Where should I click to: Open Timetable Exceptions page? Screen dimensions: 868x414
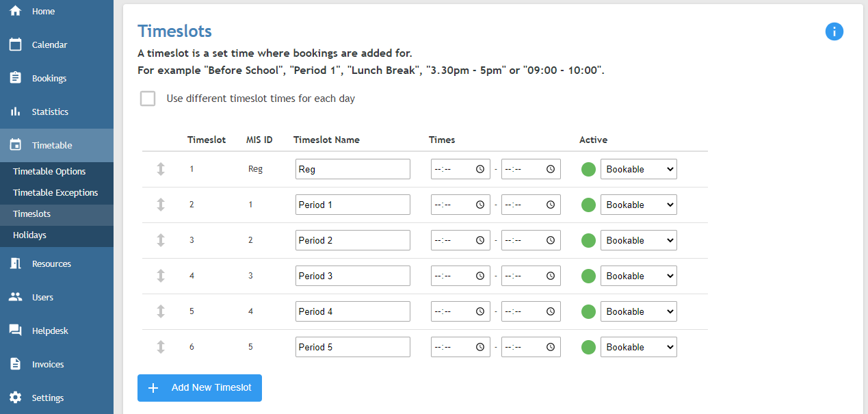click(55, 192)
